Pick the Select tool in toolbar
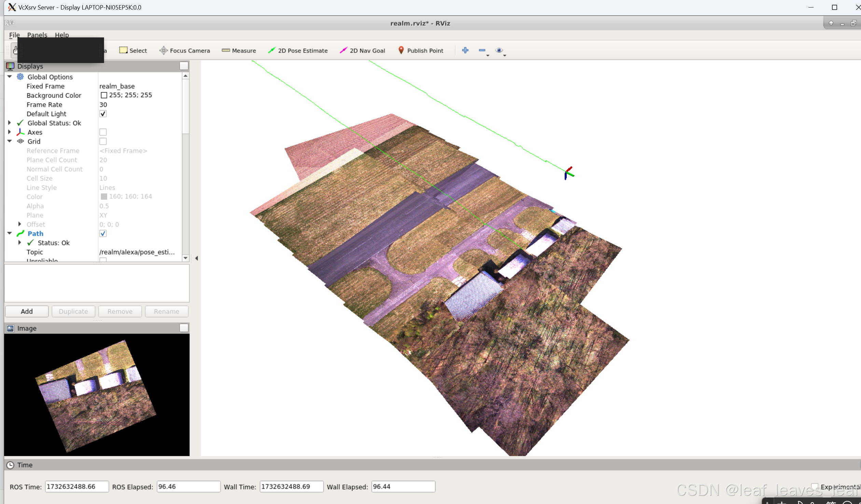This screenshot has height=504, width=861. click(133, 51)
